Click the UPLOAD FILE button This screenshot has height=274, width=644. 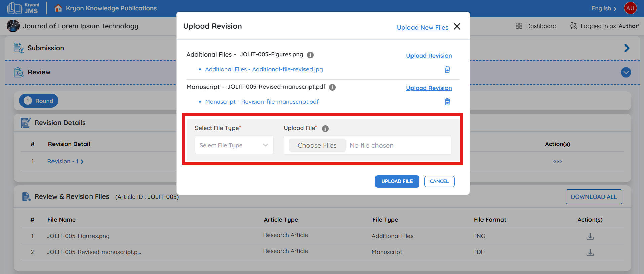[397, 181]
